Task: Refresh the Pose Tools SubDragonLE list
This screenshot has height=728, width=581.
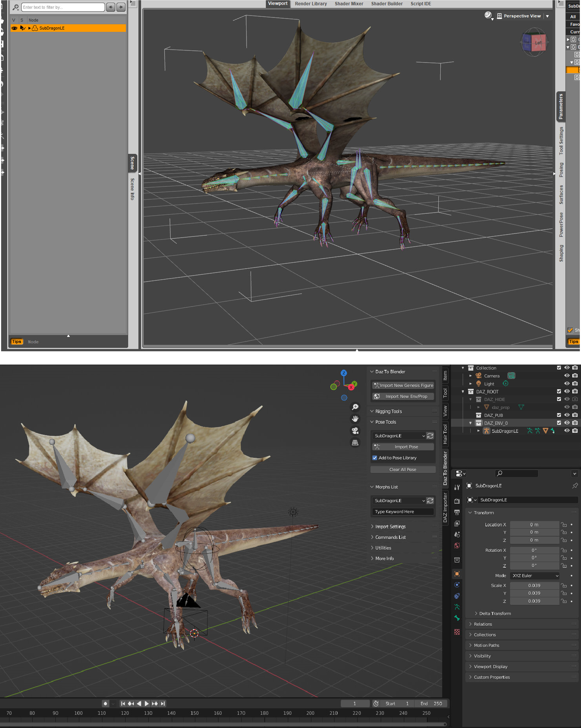Action: [430, 436]
